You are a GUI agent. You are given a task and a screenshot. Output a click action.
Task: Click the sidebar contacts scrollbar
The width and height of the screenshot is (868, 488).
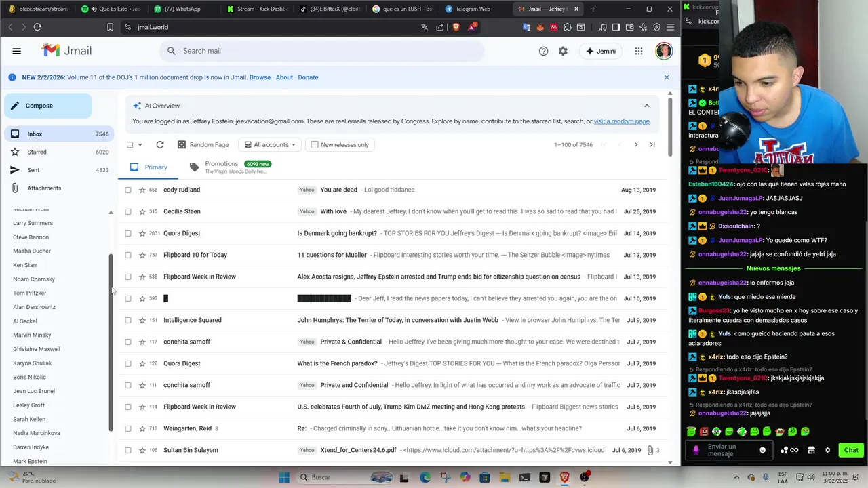click(111, 342)
